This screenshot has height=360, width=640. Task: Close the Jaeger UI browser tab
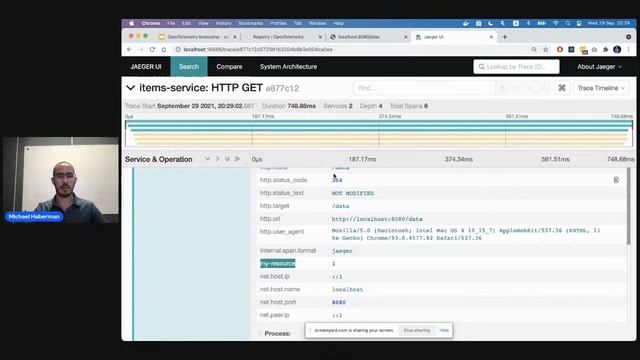click(x=491, y=37)
